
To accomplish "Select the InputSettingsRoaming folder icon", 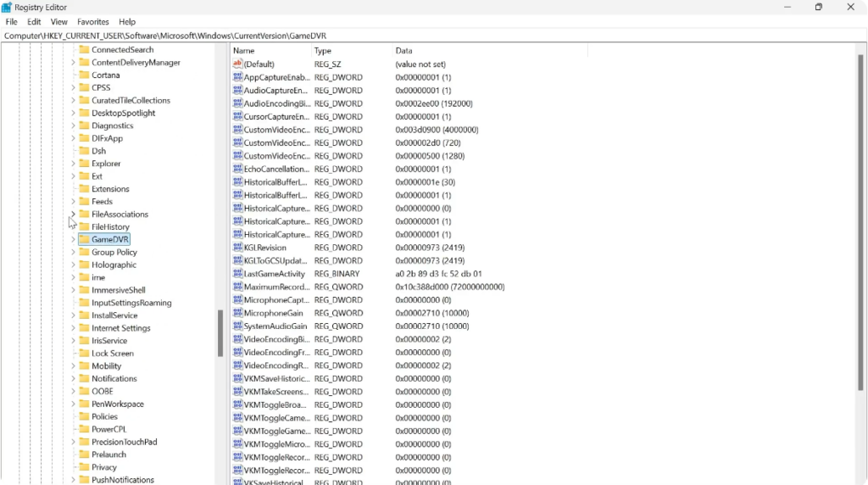I will pos(84,303).
